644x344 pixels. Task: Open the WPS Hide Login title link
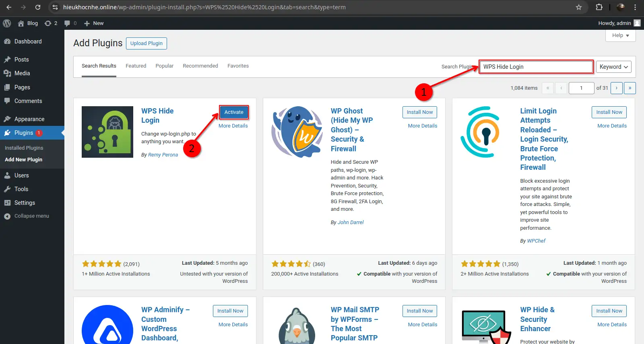pos(157,115)
